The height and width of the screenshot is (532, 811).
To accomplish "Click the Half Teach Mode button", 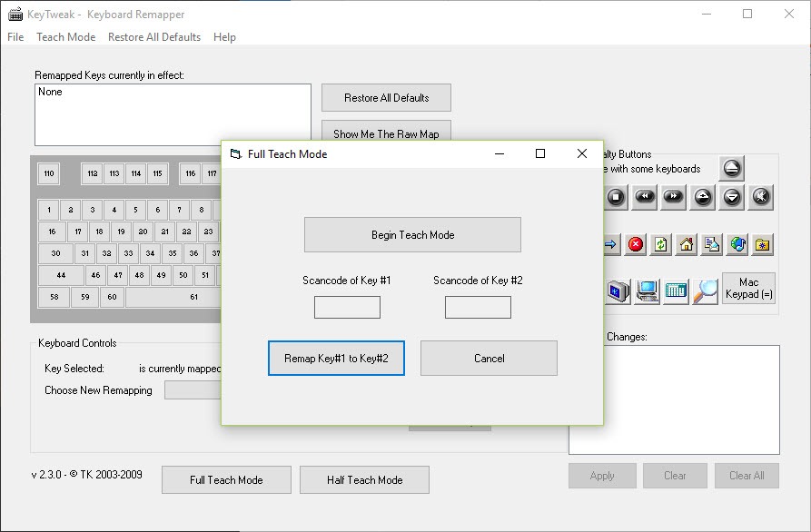I will click(365, 479).
